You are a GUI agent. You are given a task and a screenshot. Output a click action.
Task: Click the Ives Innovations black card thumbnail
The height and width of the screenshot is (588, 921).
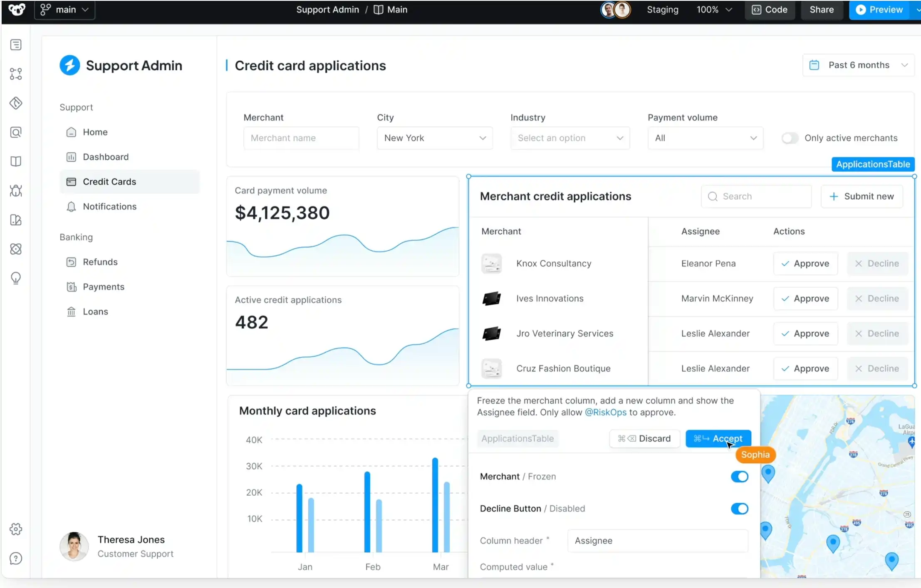[x=491, y=298]
